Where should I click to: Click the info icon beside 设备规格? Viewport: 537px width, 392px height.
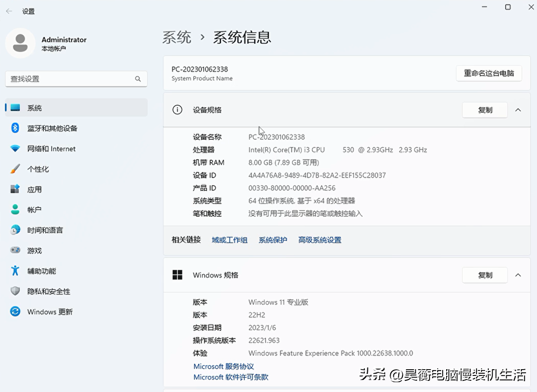(x=177, y=110)
